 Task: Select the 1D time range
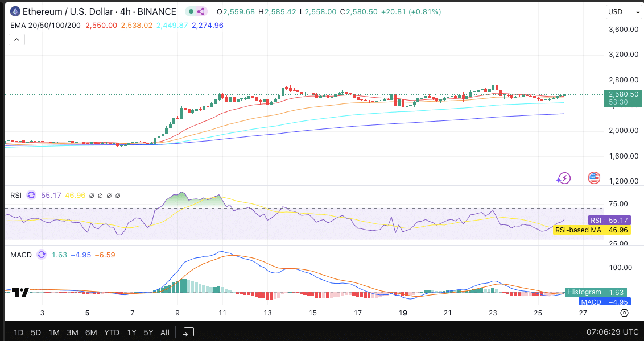18,332
